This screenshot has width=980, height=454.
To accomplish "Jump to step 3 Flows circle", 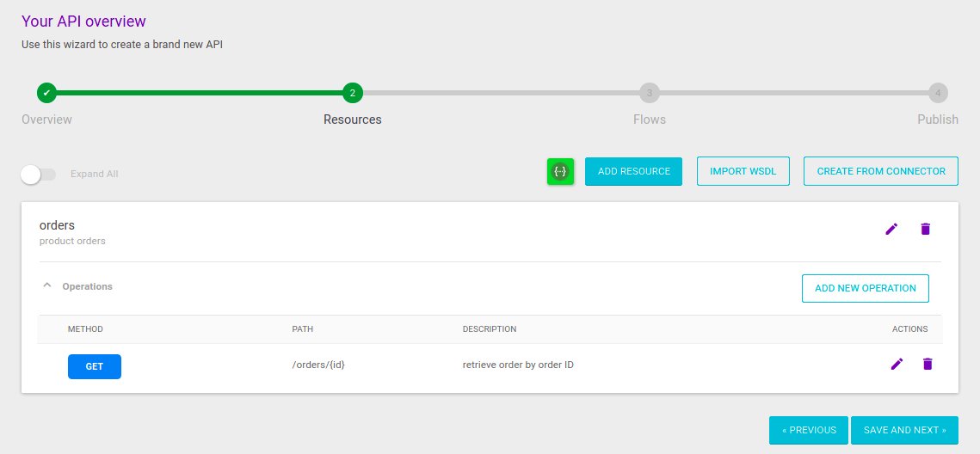I will point(649,93).
